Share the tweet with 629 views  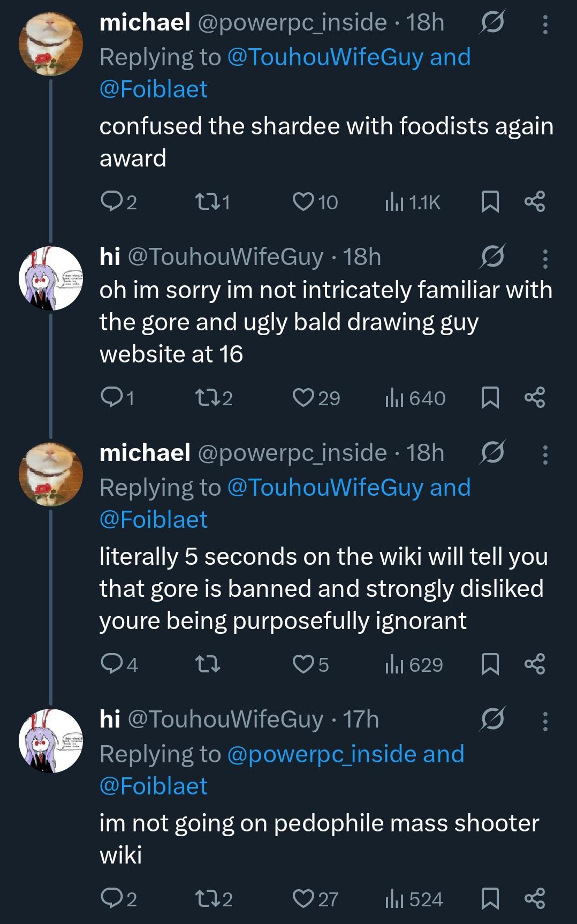tap(534, 664)
